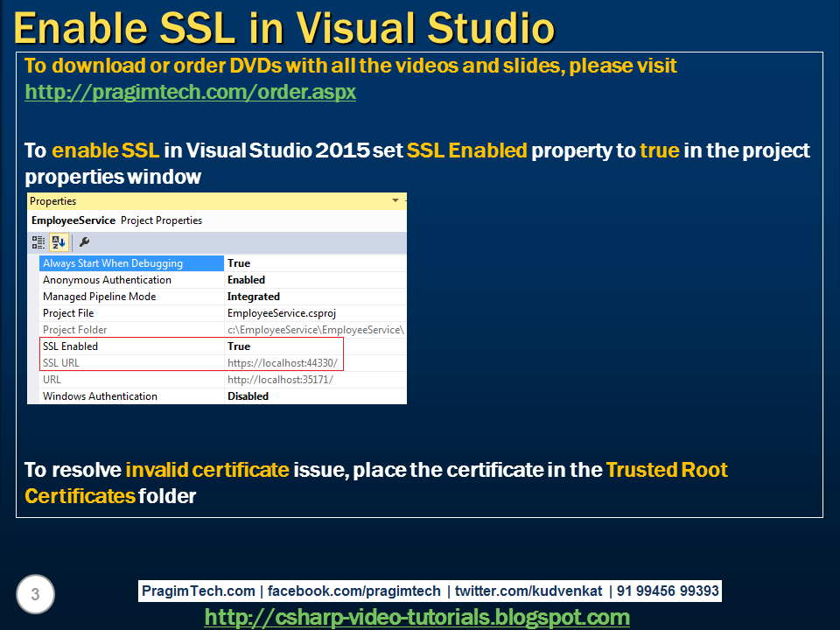Click the PragimTech.com footer text bar

point(429,591)
